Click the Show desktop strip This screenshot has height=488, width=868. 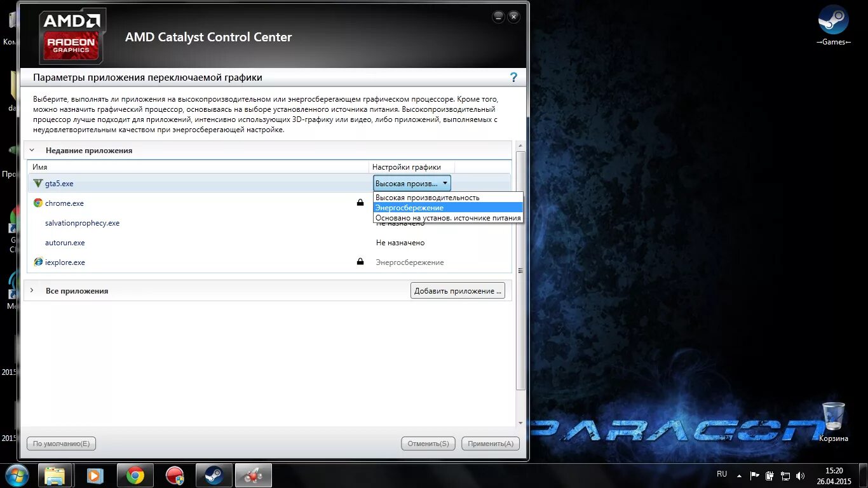(x=864, y=475)
